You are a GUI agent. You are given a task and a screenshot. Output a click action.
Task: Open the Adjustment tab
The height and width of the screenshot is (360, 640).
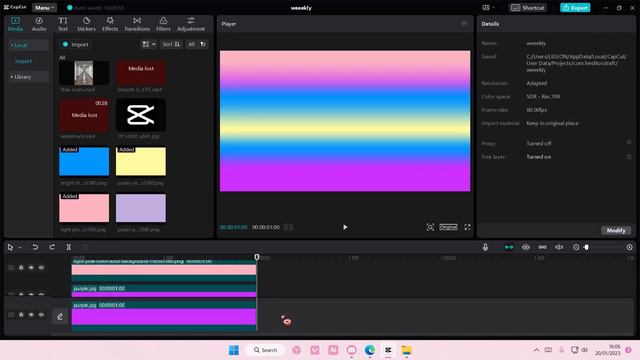pos(191,24)
